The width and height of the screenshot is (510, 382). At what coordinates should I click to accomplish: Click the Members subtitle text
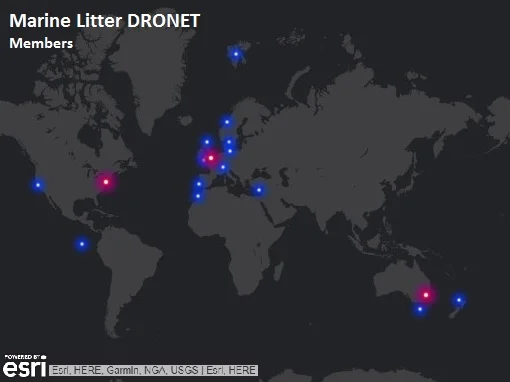41,43
